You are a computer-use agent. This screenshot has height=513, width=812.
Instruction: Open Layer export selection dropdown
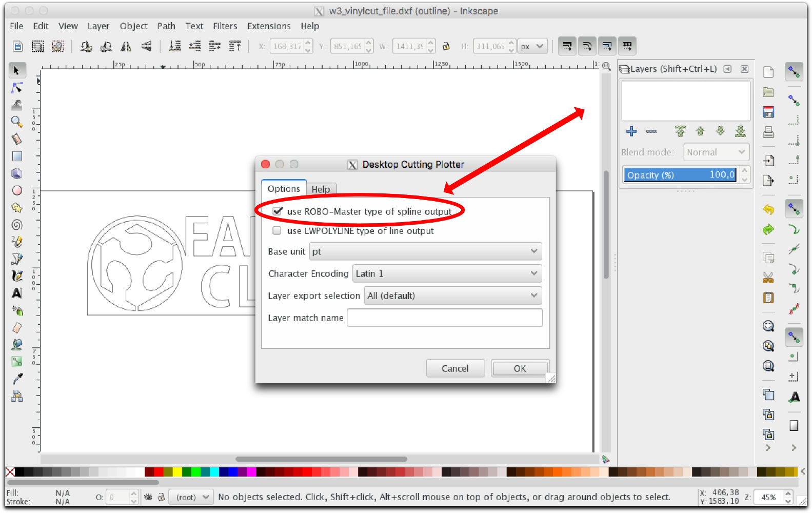tap(452, 295)
